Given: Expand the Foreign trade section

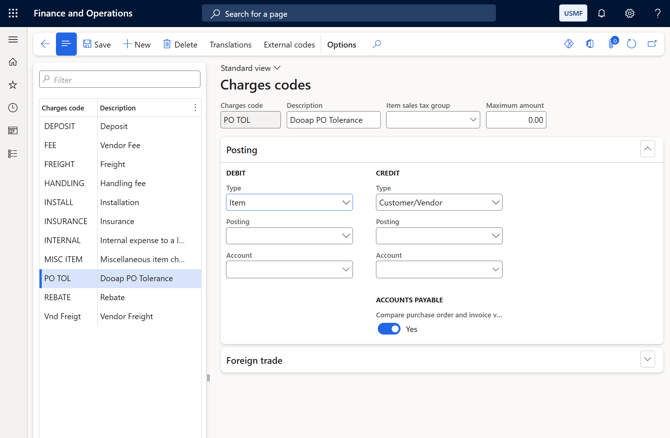Looking at the screenshot, I should click(647, 360).
